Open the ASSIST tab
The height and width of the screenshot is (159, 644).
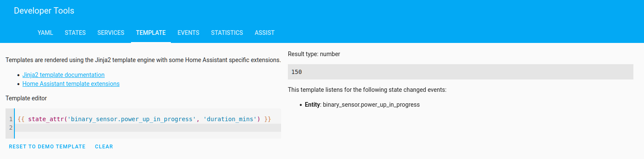click(x=265, y=33)
